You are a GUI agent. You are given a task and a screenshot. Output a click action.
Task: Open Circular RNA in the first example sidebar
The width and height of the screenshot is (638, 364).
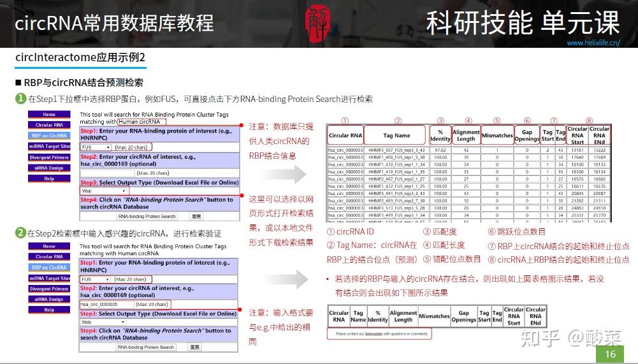coord(49,125)
